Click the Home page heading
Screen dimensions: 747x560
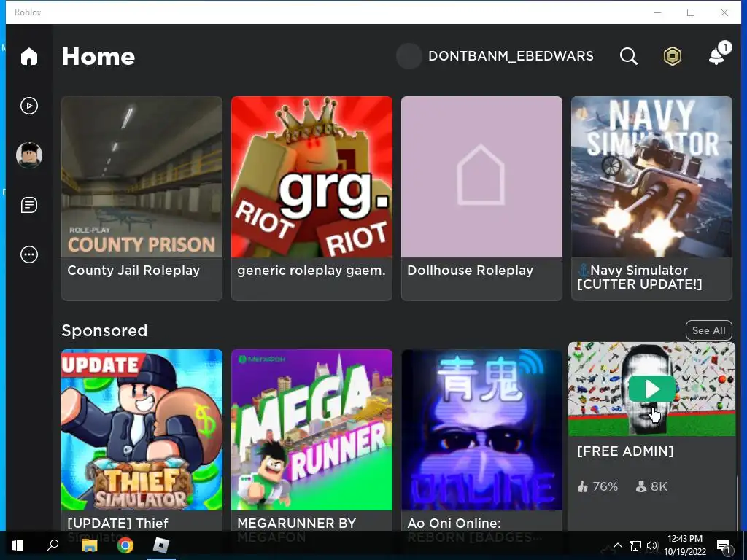(x=98, y=56)
